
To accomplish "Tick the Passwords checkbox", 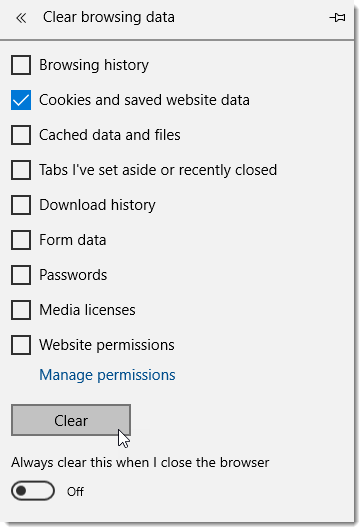I will click(21, 275).
